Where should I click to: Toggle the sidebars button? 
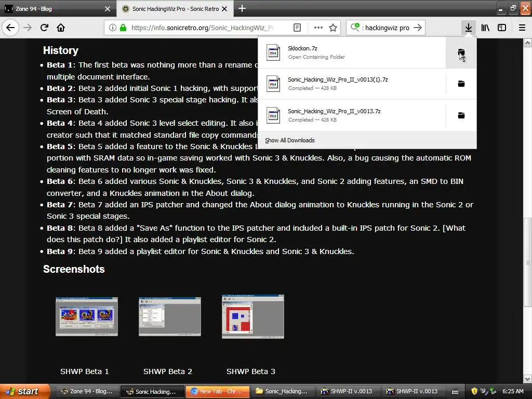pos(502,28)
